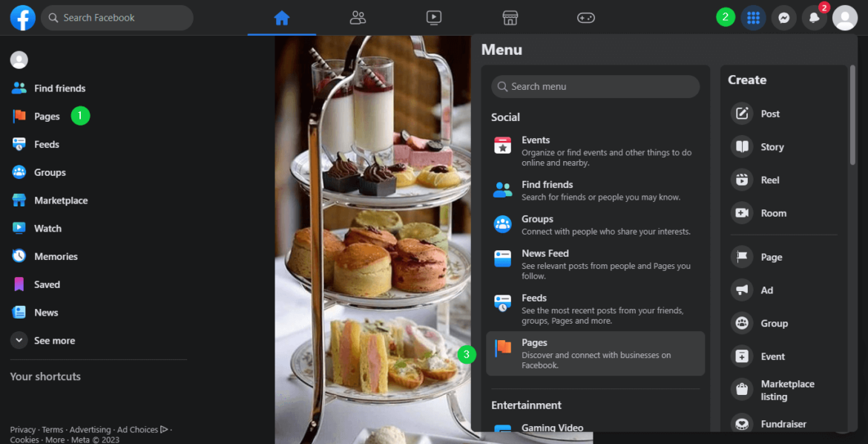Select the Friends icon in top navigation

pos(358,16)
